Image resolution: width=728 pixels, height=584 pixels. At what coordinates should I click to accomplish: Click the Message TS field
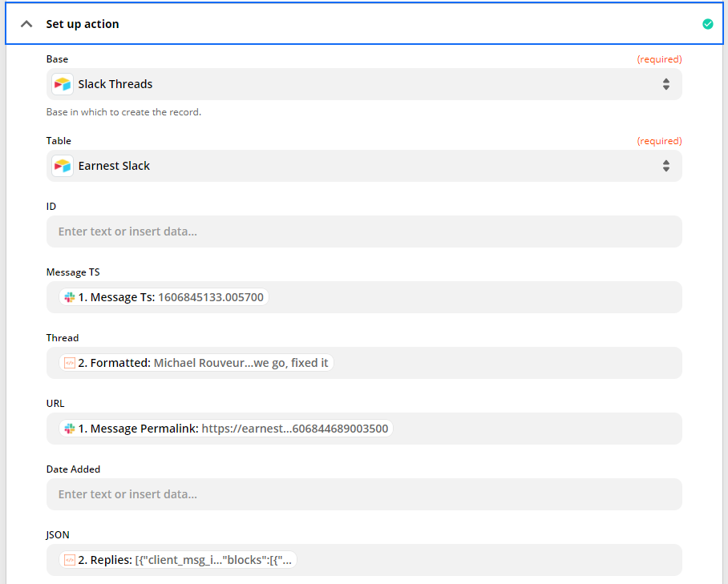pos(364,297)
